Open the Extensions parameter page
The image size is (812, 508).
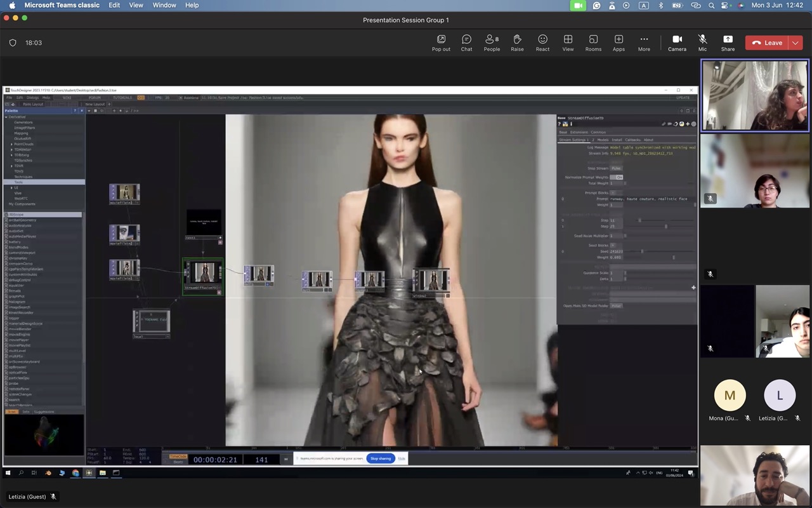coord(579,132)
